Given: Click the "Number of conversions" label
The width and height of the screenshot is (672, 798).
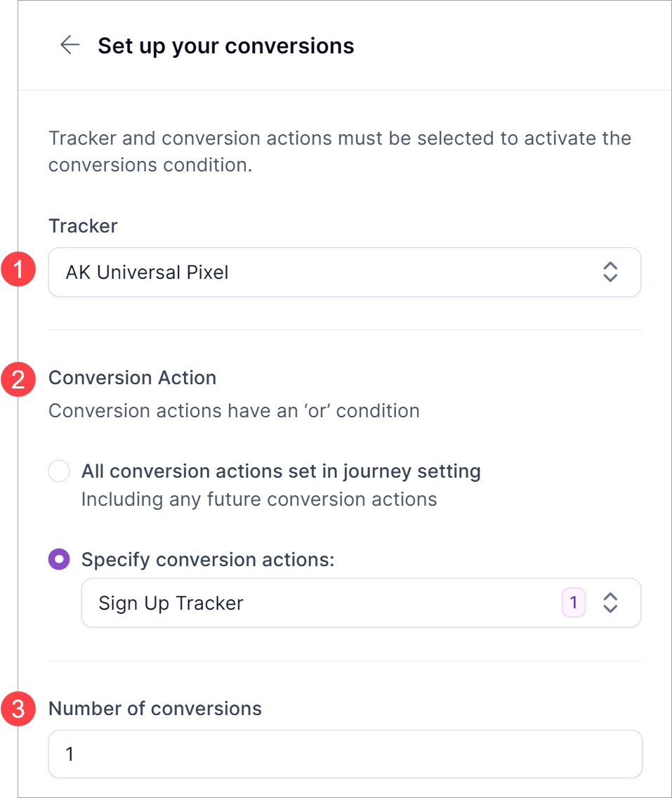Looking at the screenshot, I should (x=154, y=709).
